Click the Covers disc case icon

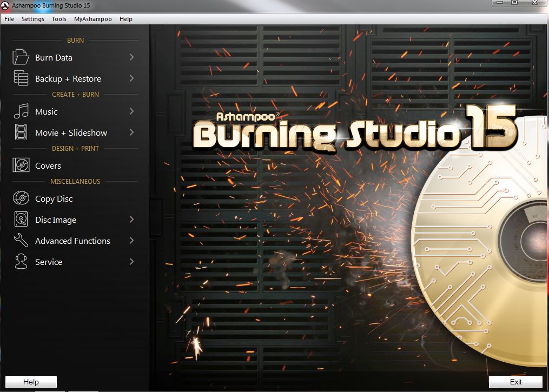pos(21,165)
